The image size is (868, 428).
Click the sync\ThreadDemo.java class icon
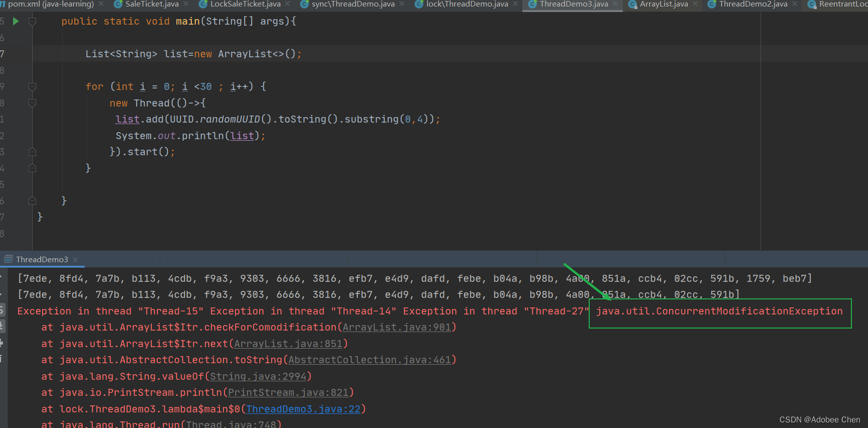click(x=304, y=5)
